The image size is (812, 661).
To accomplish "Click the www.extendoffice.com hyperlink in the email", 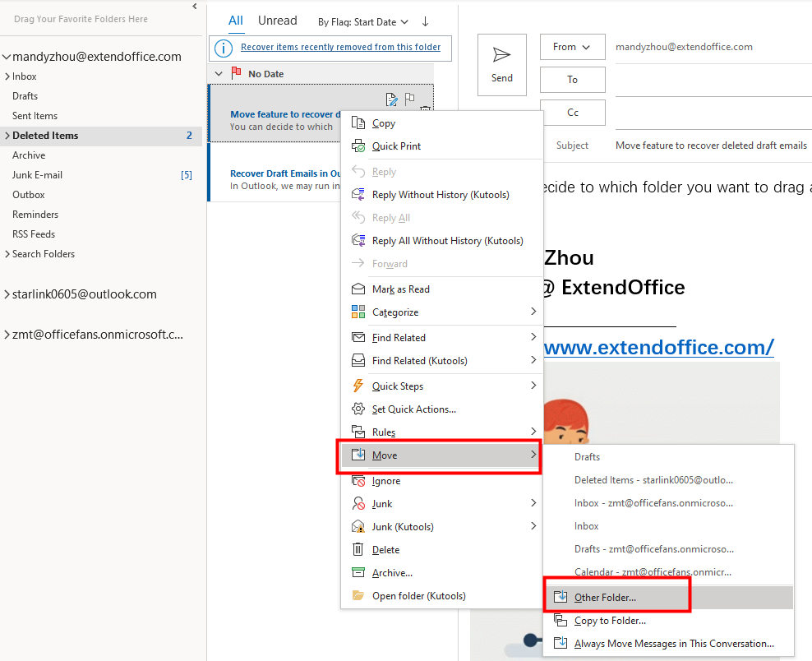I will [658, 347].
